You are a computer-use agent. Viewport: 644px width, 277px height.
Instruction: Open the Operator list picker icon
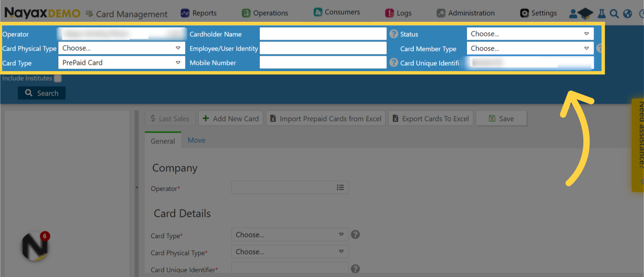[340, 187]
